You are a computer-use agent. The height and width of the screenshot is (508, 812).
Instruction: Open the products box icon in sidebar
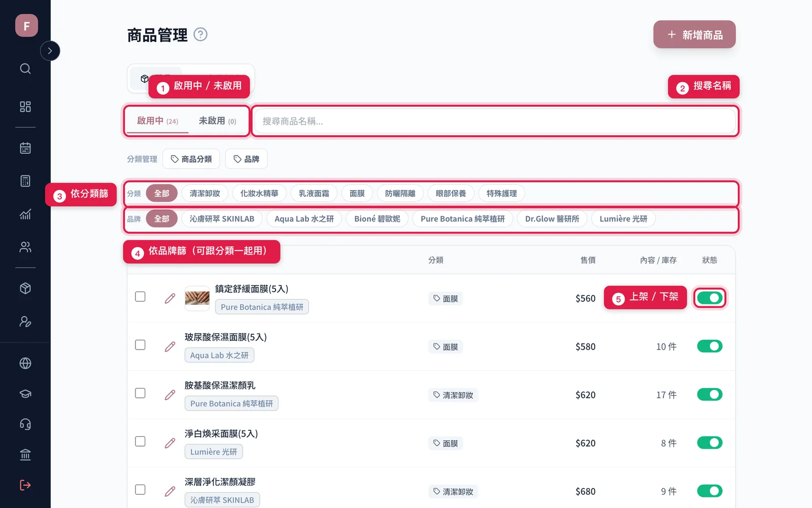coord(25,289)
